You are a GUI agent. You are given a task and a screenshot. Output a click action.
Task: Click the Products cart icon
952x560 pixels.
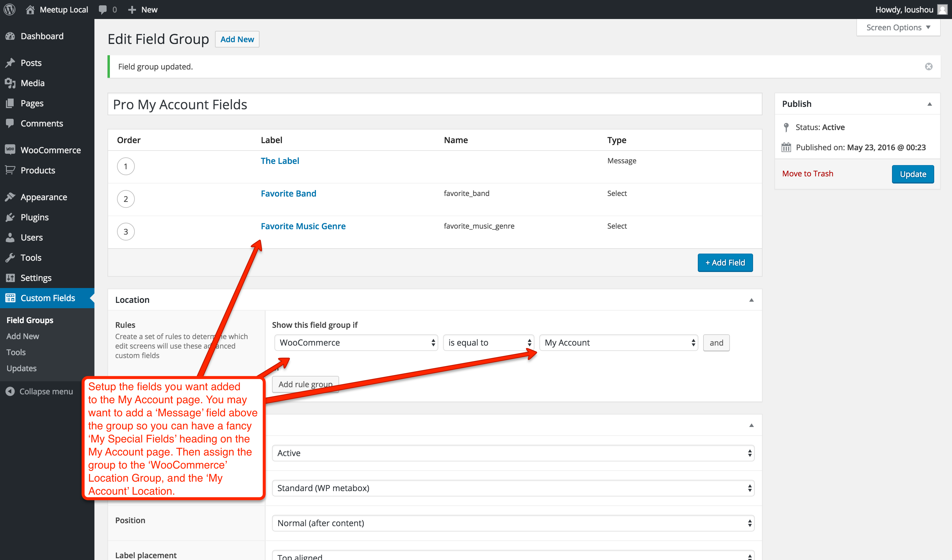point(10,170)
